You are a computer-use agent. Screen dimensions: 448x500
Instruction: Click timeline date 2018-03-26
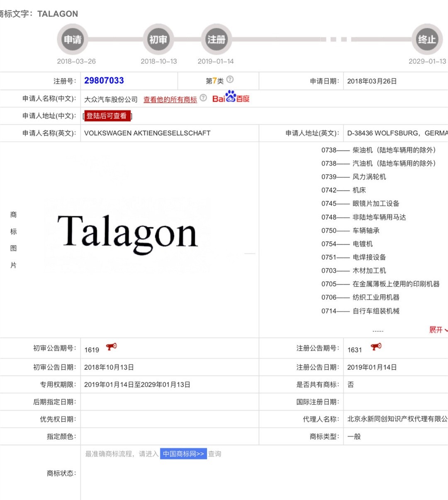[76, 61]
